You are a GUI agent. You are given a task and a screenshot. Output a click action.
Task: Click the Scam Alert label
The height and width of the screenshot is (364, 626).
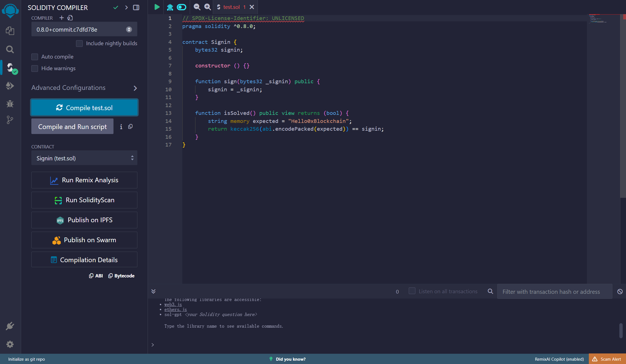pyautogui.click(x=611, y=359)
